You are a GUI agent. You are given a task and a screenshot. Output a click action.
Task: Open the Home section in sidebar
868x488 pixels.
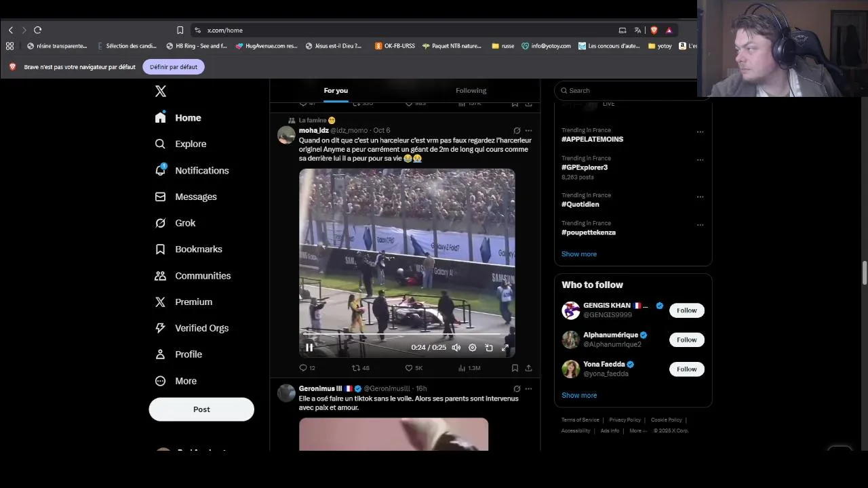(x=178, y=118)
